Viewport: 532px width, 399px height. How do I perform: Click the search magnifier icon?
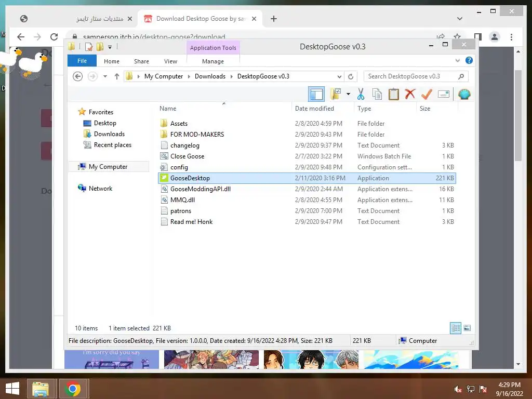pyautogui.click(x=461, y=76)
